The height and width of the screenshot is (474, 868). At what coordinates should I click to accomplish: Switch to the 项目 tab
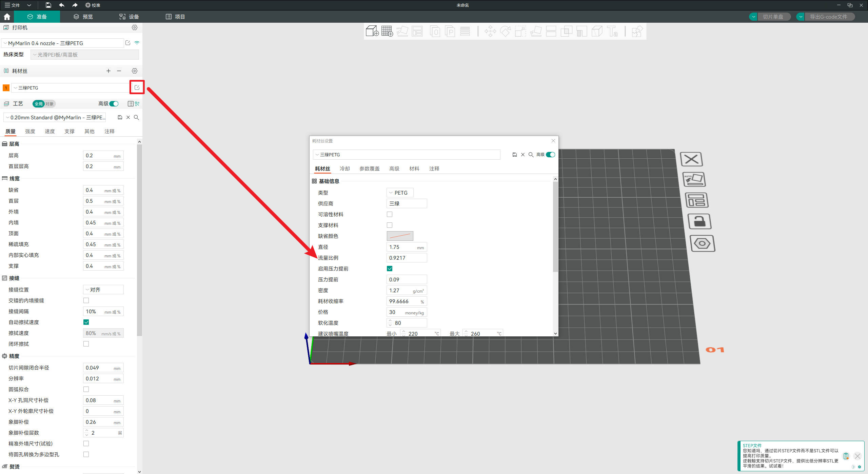tap(175, 17)
